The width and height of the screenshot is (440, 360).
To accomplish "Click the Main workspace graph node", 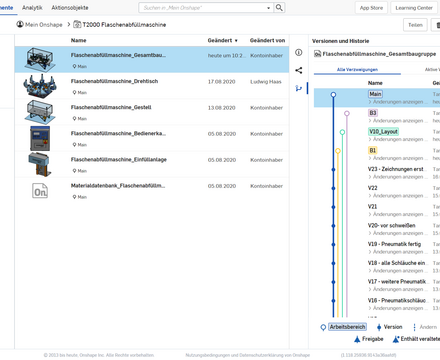I will pos(333,95).
